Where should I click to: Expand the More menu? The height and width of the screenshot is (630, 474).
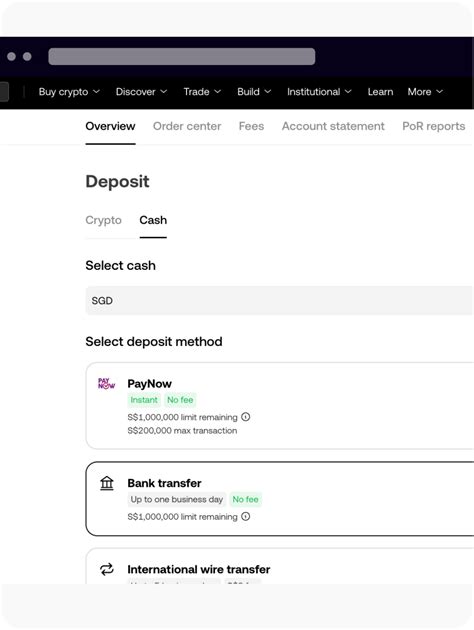tap(425, 92)
